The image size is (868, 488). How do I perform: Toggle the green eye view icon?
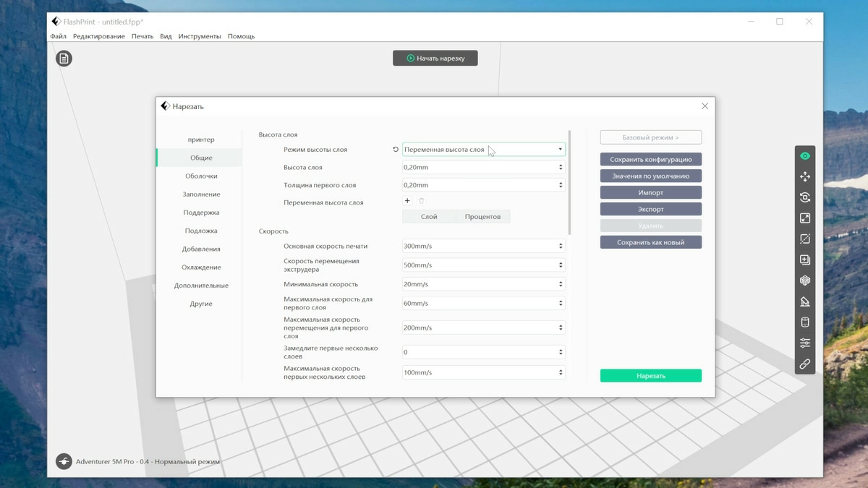pos(805,156)
